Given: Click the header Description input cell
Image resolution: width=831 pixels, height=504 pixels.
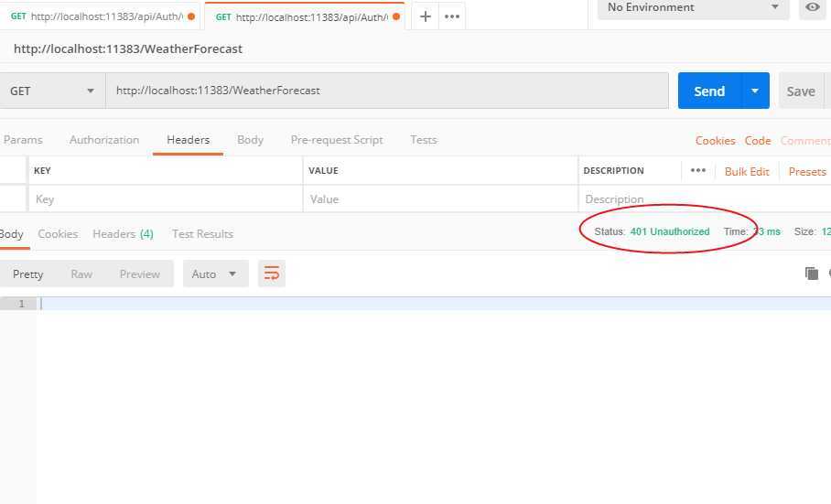Looking at the screenshot, I should [x=705, y=199].
